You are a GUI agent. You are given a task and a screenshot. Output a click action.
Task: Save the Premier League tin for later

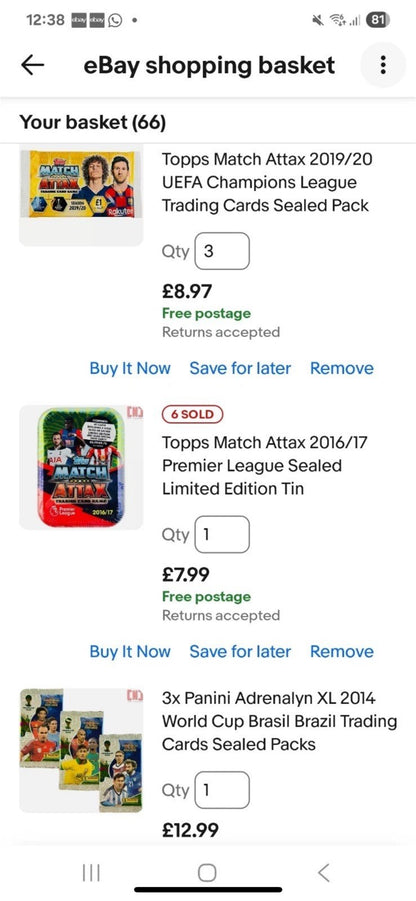click(x=240, y=652)
